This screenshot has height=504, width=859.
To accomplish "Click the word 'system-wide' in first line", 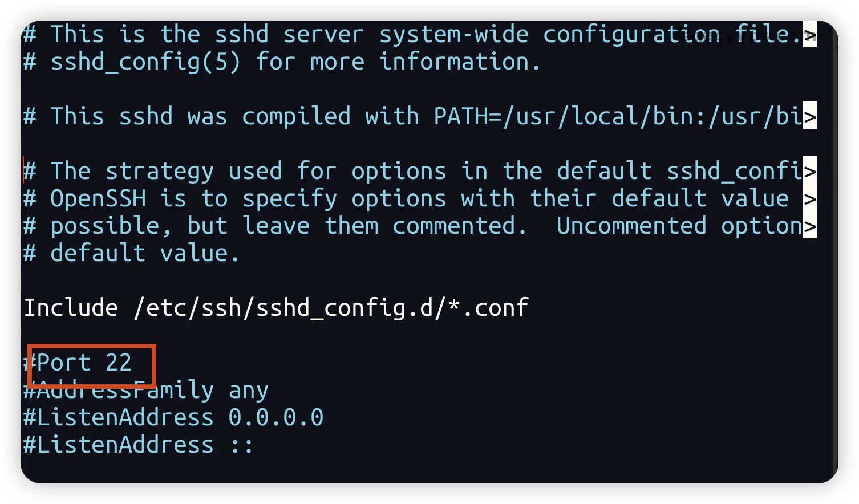I will coord(454,35).
